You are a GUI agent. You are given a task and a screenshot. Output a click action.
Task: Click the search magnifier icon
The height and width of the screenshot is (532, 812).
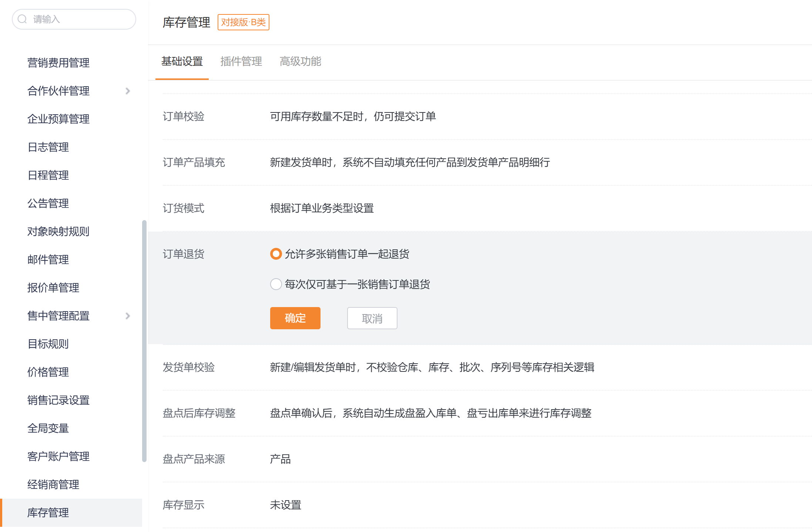pos(22,19)
